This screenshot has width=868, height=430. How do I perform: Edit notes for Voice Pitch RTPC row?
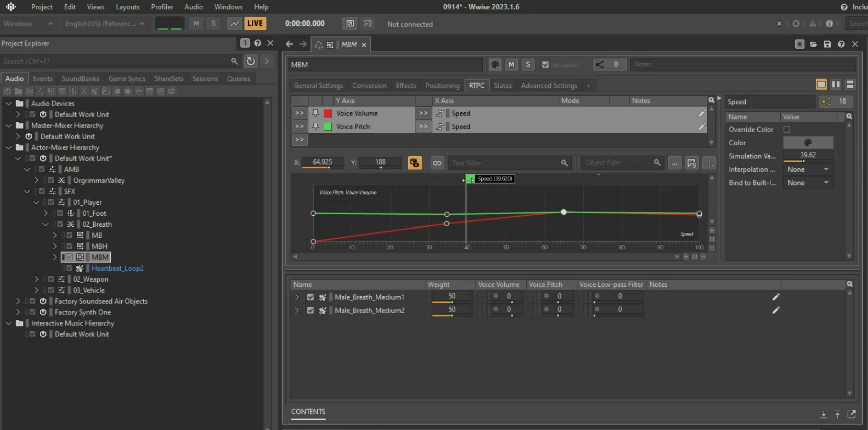702,126
